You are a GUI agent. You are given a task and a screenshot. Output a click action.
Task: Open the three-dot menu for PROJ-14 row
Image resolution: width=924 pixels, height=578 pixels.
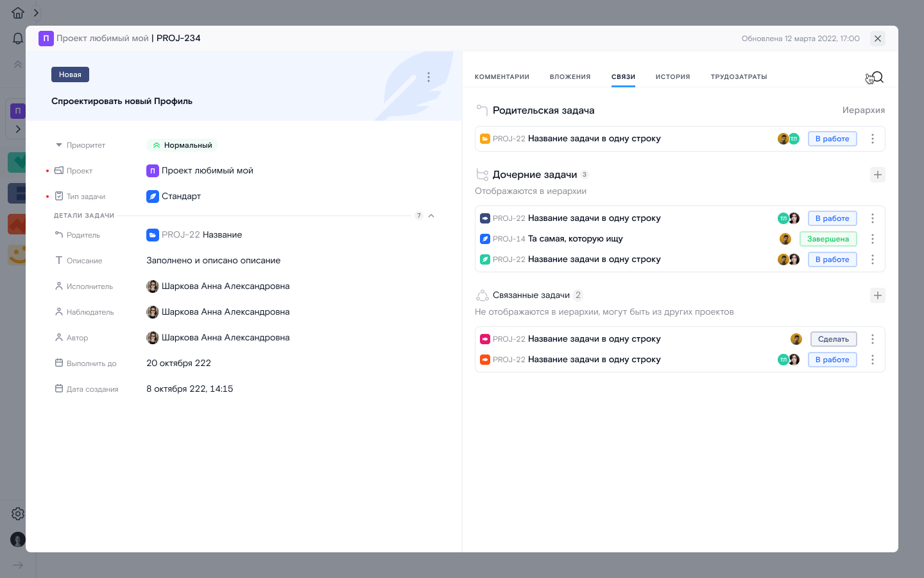tap(873, 239)
